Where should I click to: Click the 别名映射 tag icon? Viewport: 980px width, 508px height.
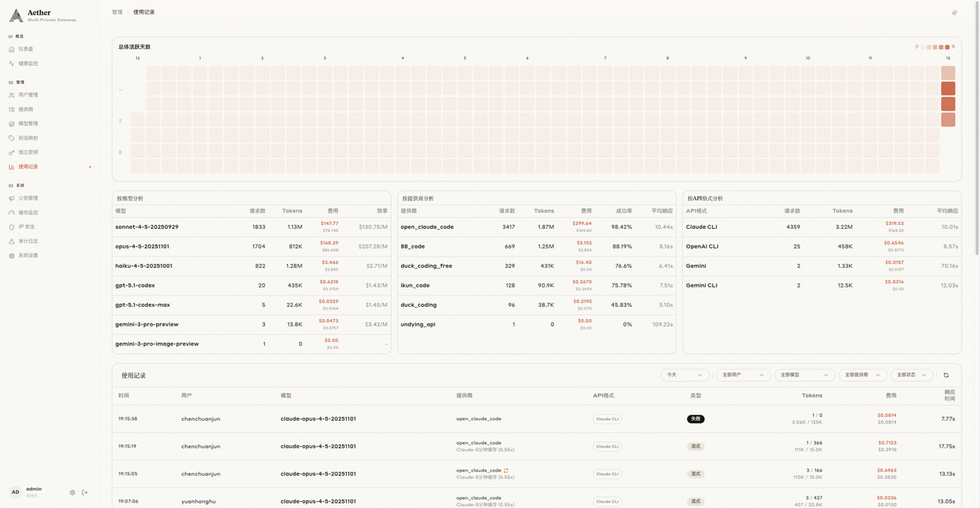tap(11, 138)
